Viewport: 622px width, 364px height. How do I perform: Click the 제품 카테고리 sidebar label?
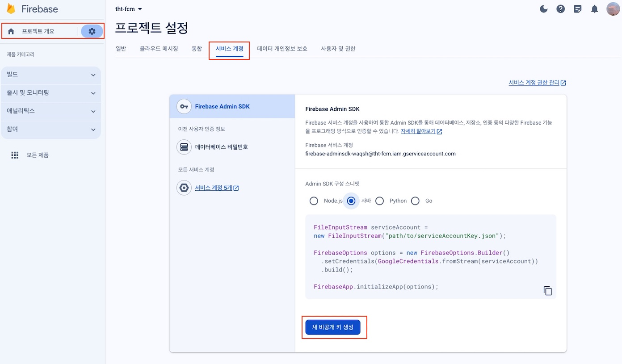tap(21, 54)
